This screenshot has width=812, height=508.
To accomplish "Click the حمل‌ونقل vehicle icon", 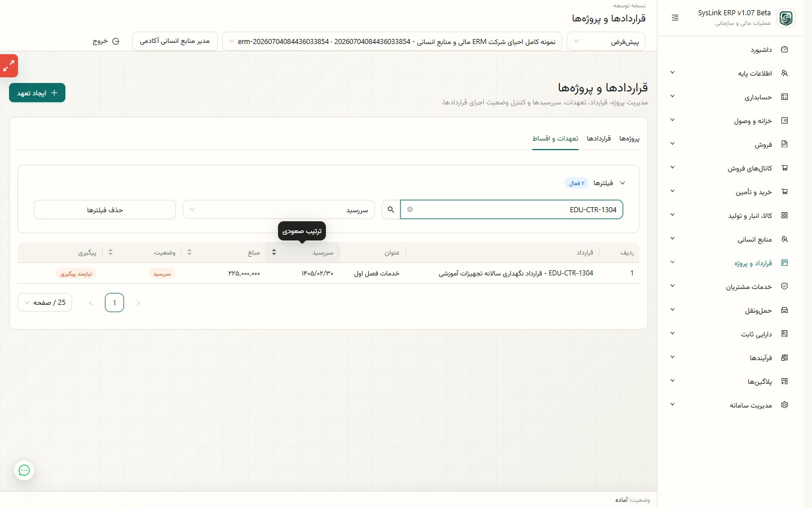I will point(784,310).
